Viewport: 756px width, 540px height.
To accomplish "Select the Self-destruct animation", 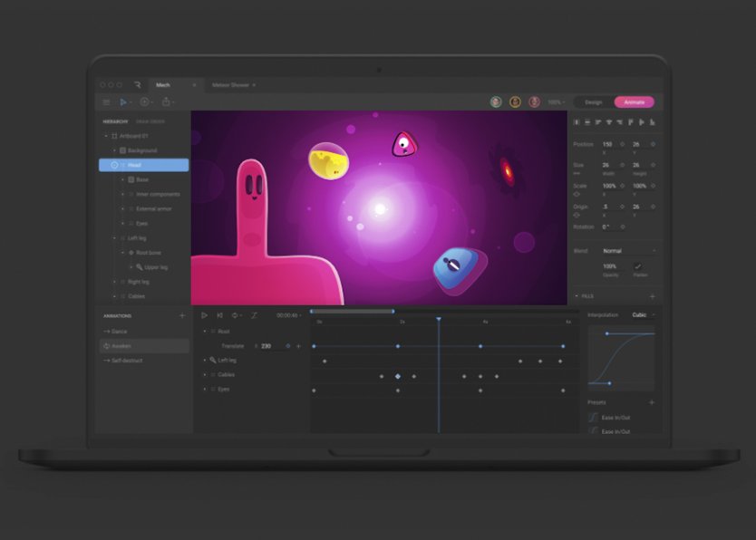I will [x=127, y=361].
